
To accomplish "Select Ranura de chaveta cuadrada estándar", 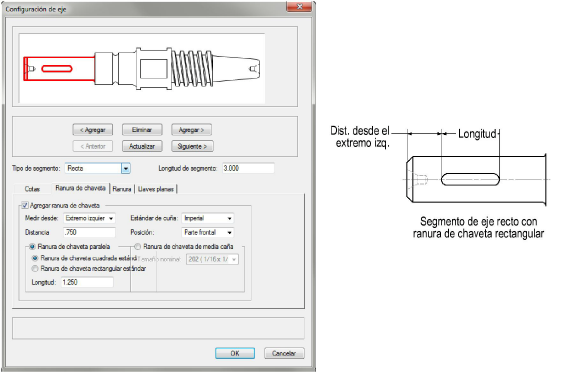I will [35, 258].
